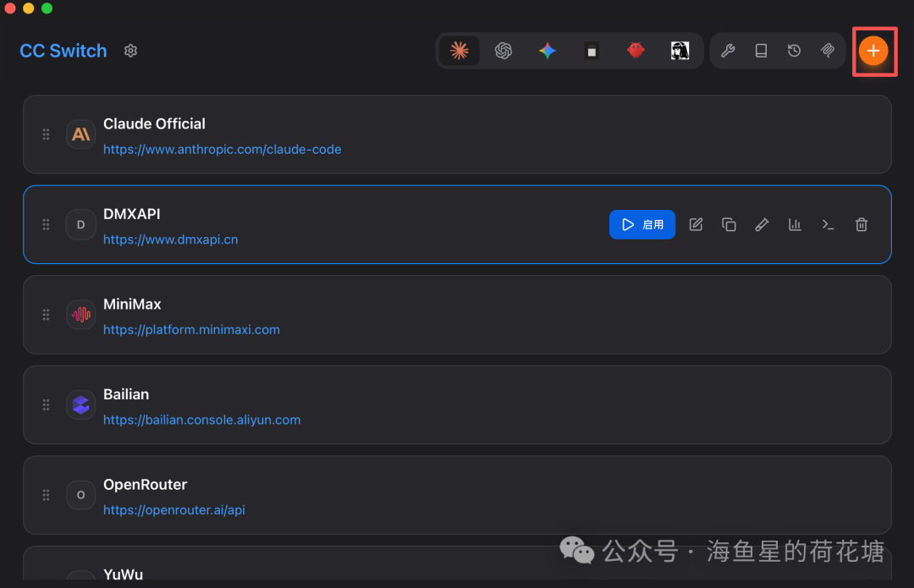Select the Bailian provider name
This screenshot has height=588, width=914.
pos(126,394)
